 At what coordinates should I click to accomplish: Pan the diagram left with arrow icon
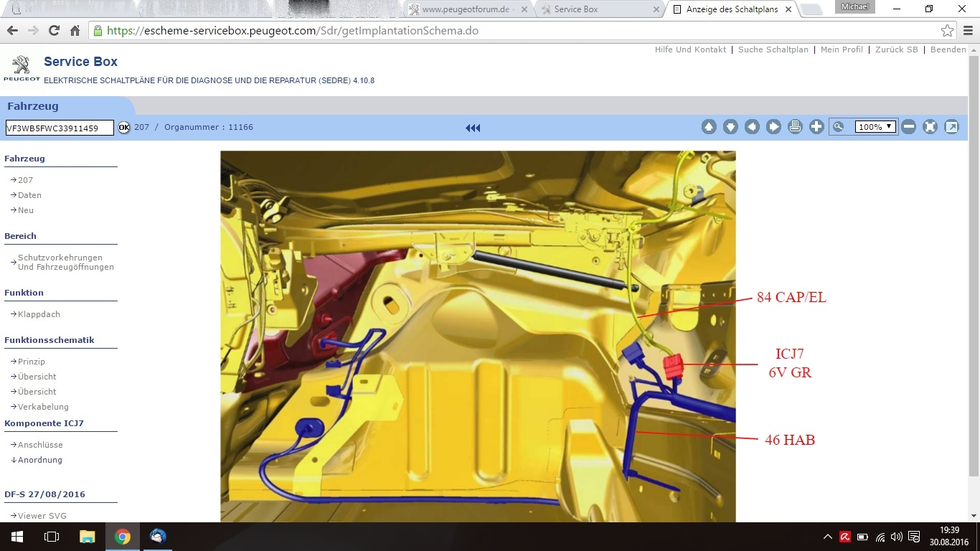[x=752, y=127]
